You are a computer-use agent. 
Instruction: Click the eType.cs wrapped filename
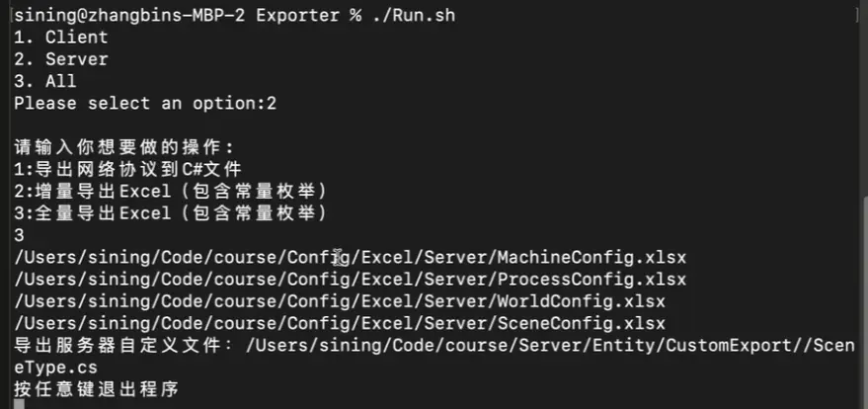(56, 368)
